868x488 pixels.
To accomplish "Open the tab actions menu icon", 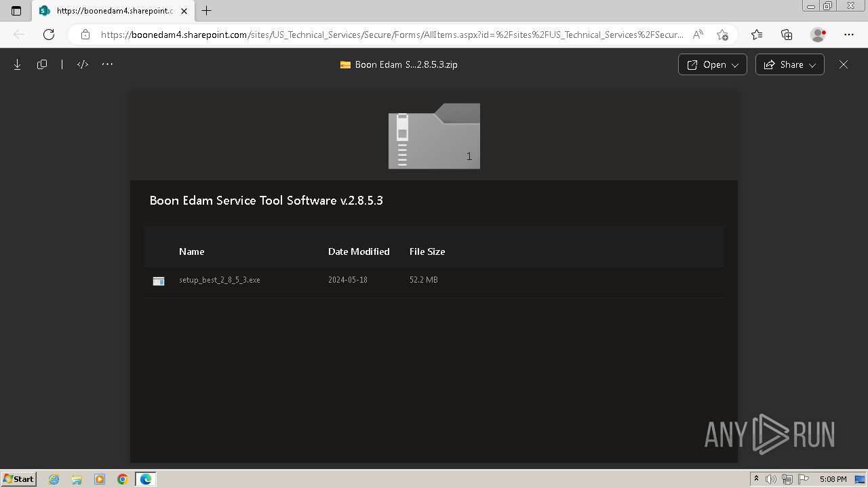I will [x=16, y=11].
